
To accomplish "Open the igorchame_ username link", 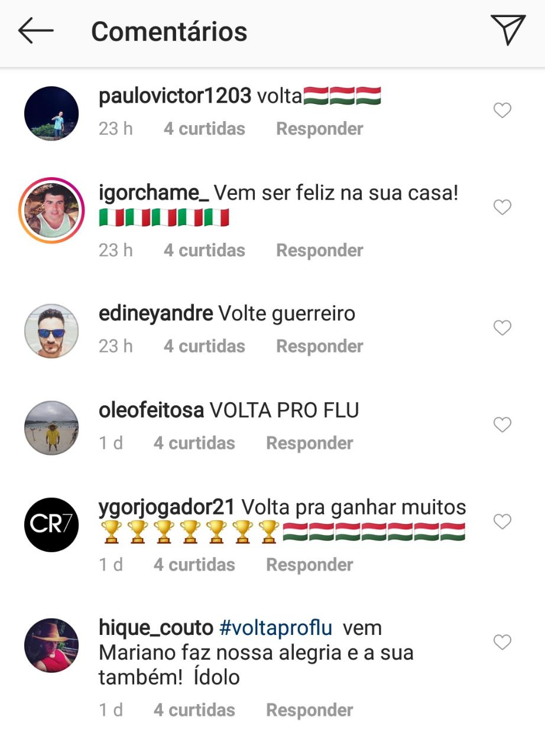I will click(154, 193).
